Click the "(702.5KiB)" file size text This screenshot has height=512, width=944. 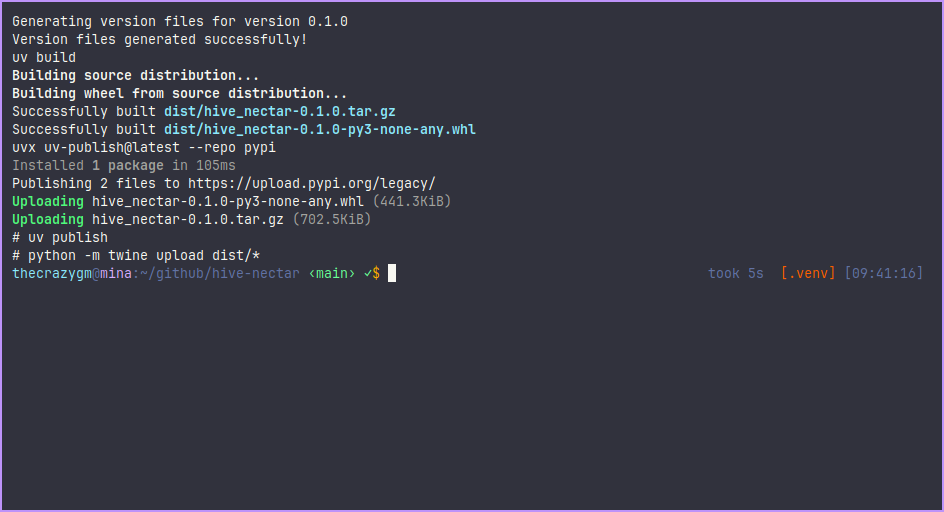[332, 219]
